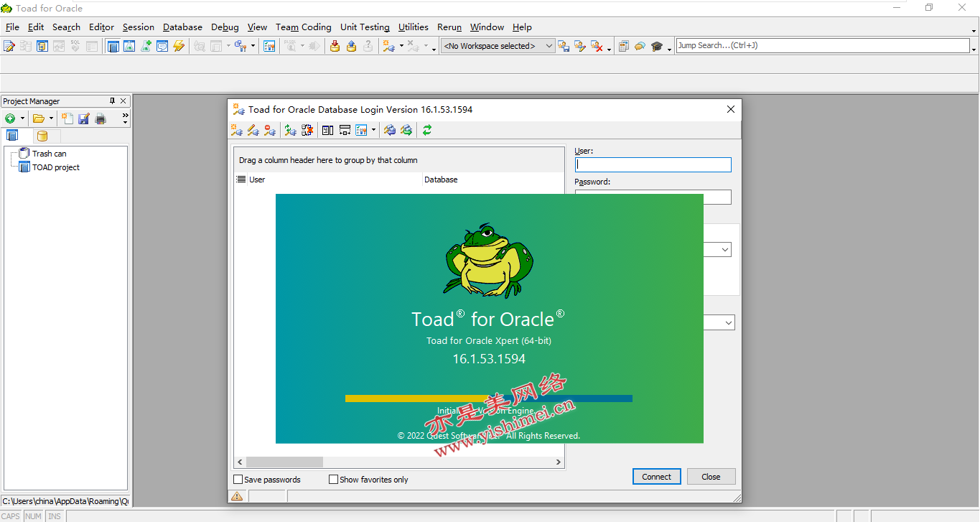Click test connection green plug icon in dialog

tap(290, 130)
